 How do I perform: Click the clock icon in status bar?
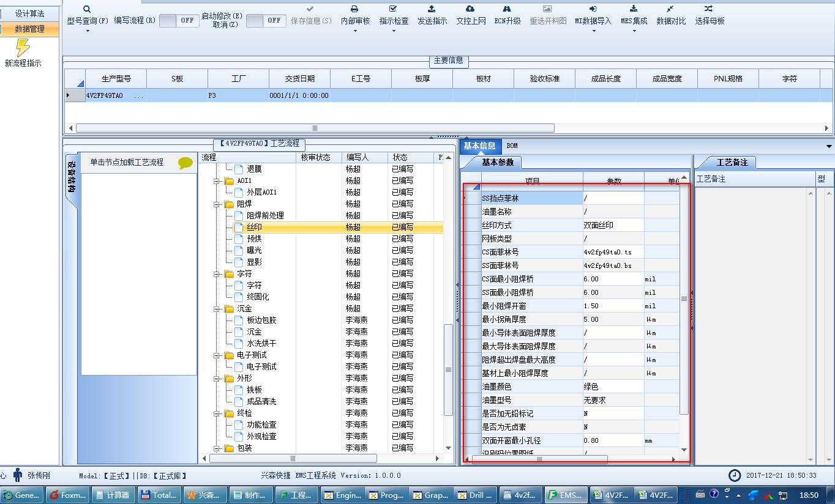tap(734, 475)
